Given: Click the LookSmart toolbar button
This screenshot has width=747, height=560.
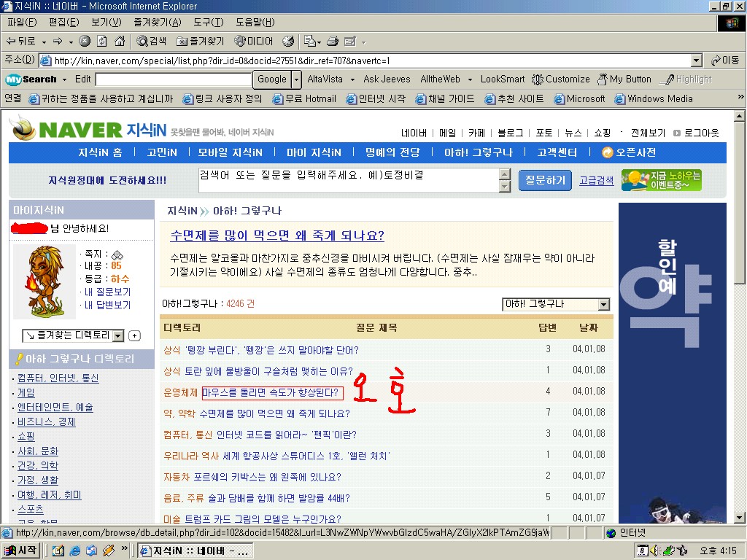Looking at the screenshot, I should (x=503, y=79).
